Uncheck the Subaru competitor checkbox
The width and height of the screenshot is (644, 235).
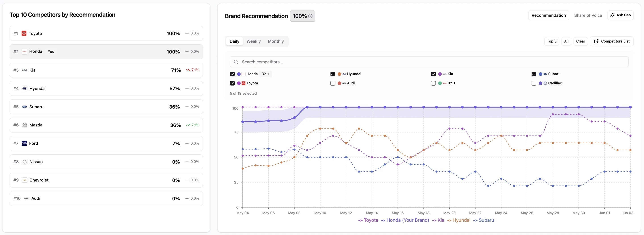pyautogui.click(x=534, y=74)
